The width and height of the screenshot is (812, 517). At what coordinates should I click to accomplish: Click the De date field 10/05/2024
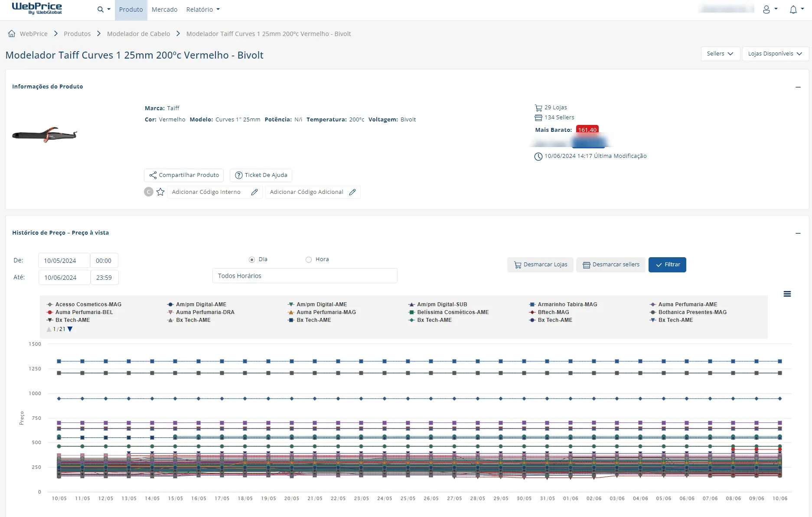click(x=64, y=261)
